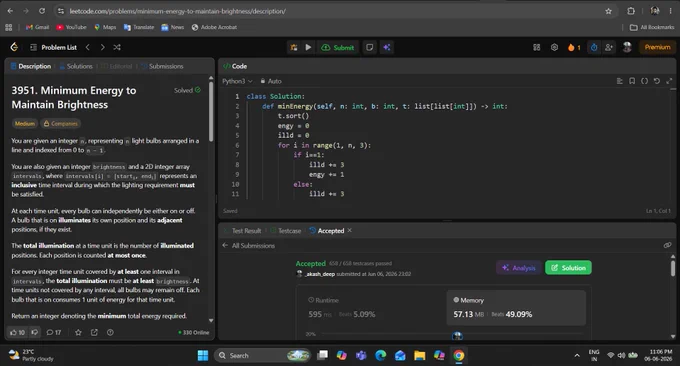680x366 pixels.
Task: Click the LeetCode logo icon
Action: click(14, 47)
